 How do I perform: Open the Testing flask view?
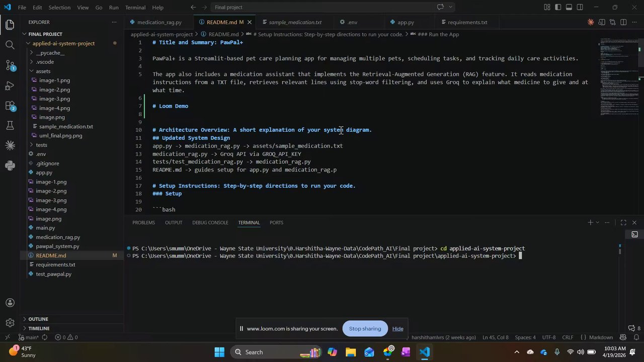pyautogui.click(x=10, y=126)
